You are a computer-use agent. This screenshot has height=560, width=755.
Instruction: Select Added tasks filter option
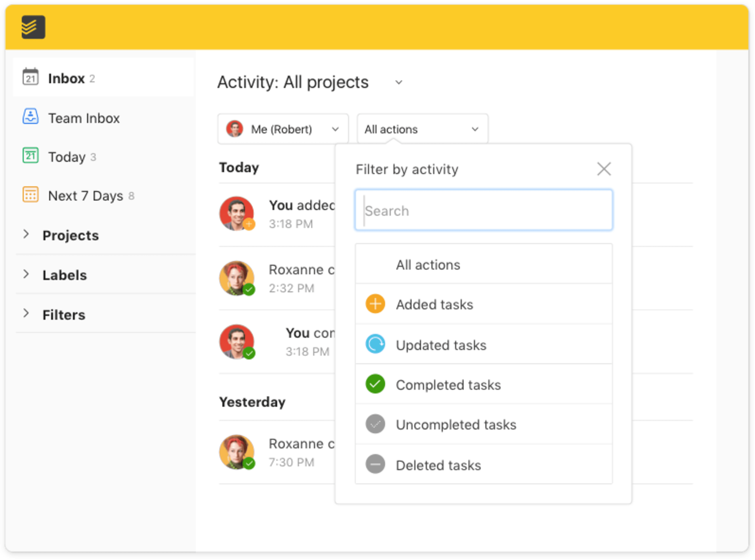[484, 304]
